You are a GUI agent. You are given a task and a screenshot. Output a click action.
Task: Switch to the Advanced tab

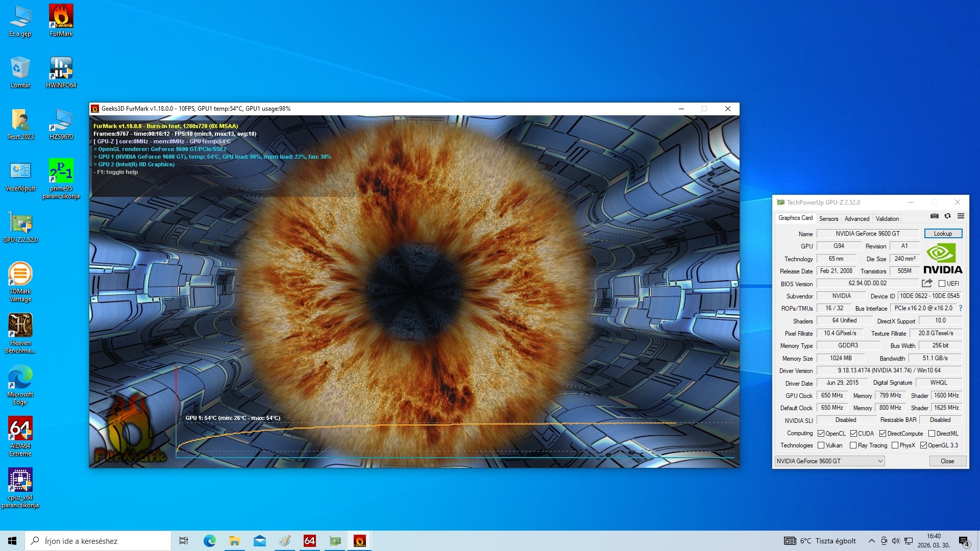(x=856, y=219)
